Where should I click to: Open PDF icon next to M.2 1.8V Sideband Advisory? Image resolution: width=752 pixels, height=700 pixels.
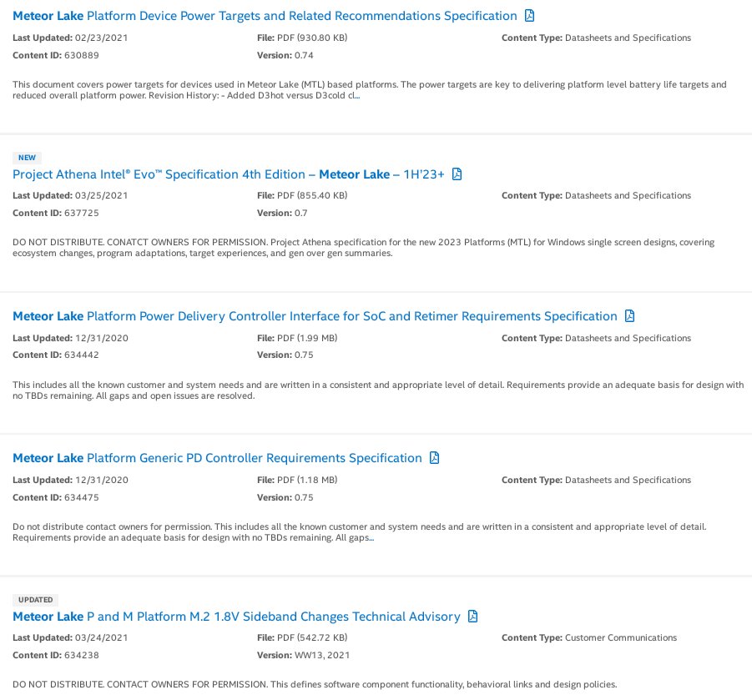point(472,616)
